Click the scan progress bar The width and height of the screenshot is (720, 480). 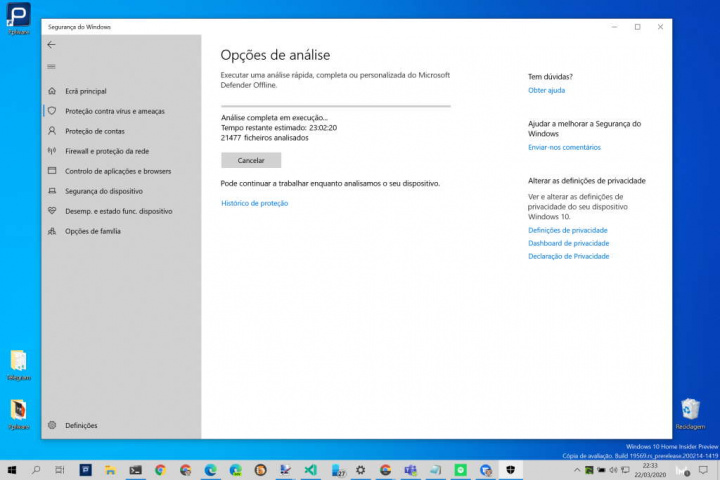[335, 105]
